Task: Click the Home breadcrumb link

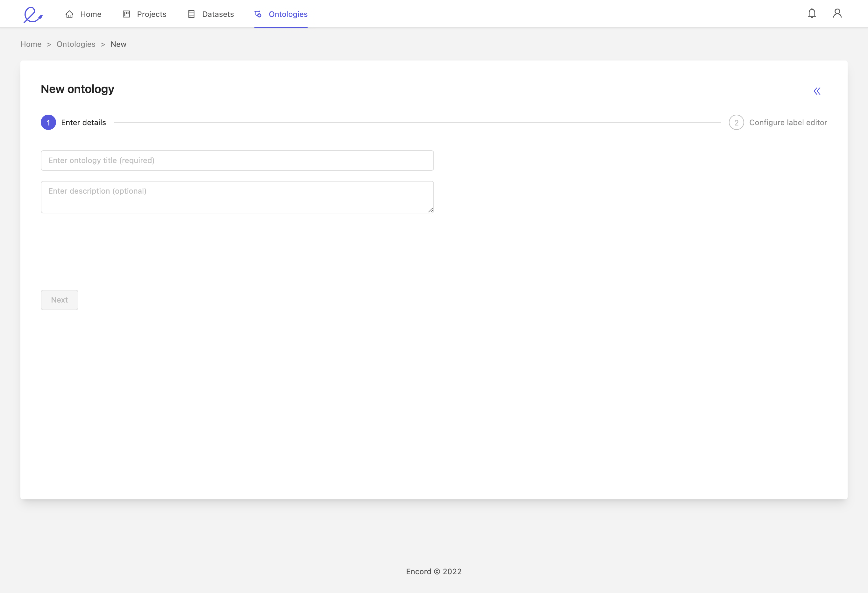Action: (31, 44)
